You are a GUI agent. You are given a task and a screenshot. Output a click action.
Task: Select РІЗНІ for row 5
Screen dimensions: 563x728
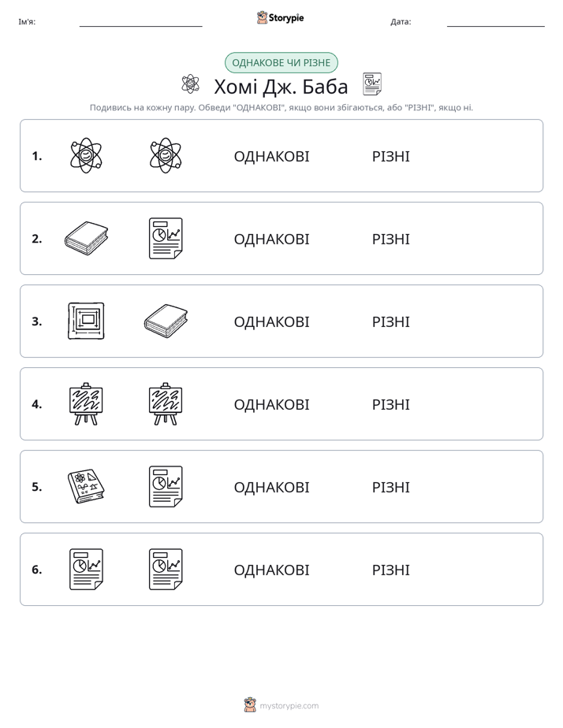390,487
